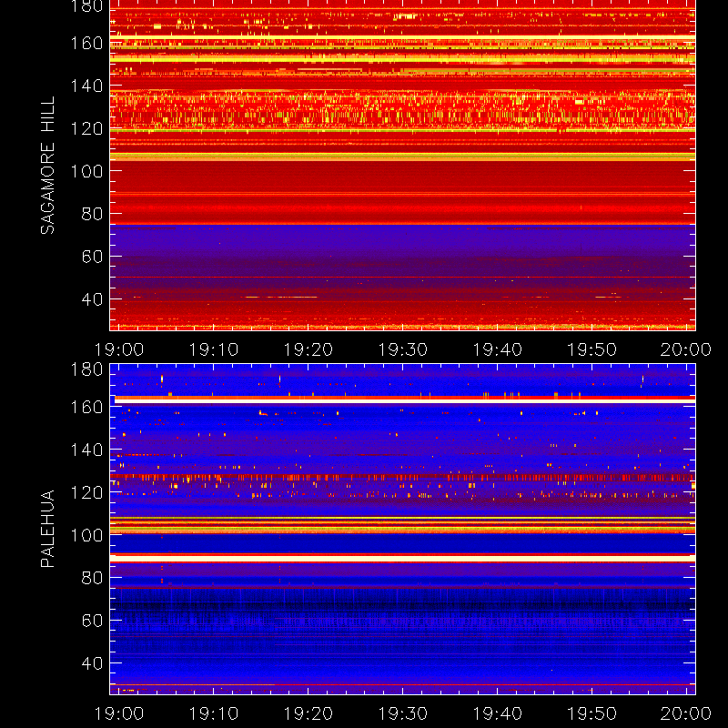
Task: Click the 60 tick label on Palehua axis
Action: 93,621
